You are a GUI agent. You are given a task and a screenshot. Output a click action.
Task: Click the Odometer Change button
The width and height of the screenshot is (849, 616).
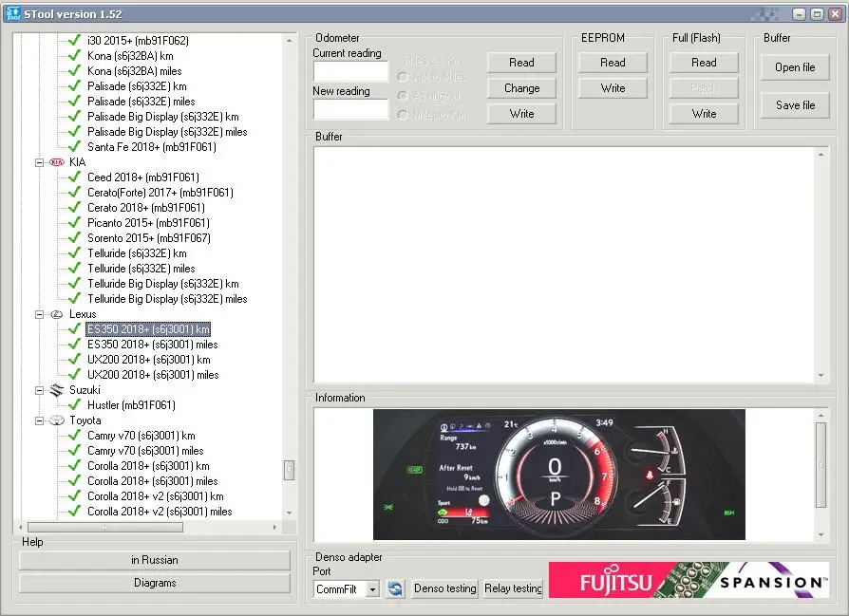click(x=521, y=88)
